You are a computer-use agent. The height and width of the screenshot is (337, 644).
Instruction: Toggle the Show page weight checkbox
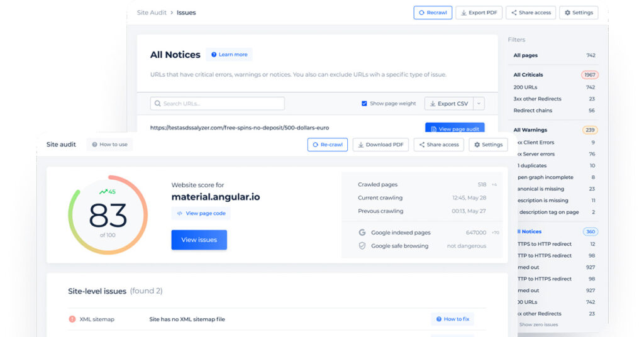[364, 104]
